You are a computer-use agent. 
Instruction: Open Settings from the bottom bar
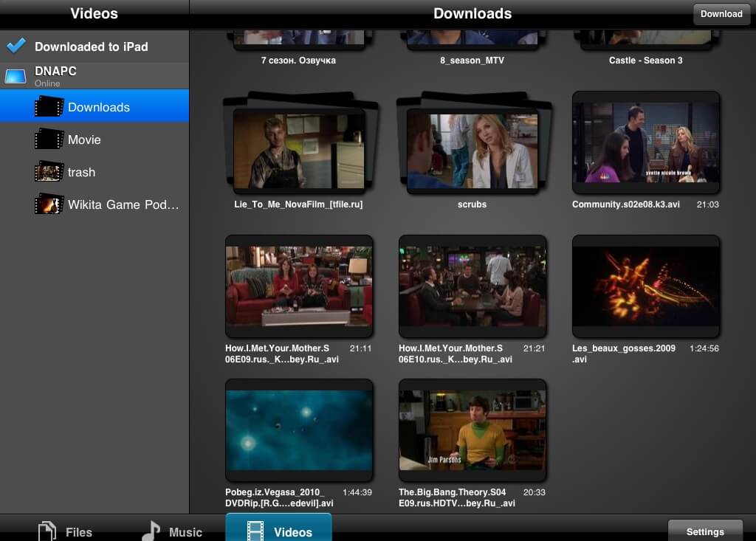(705, 531)
